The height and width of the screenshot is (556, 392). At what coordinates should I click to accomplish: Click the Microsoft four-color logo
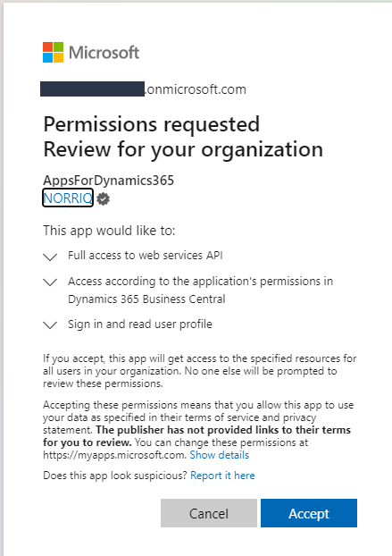tap(53, 52)
